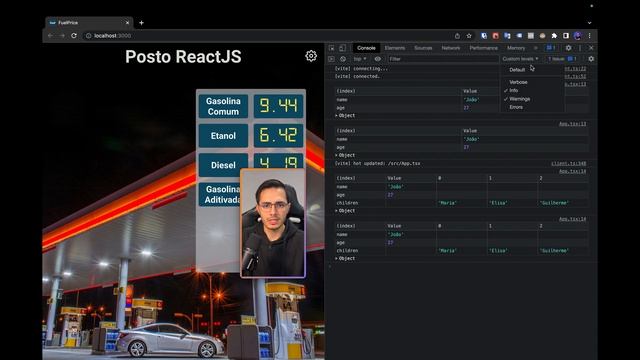Open the tab search chevron in the title bar
The width and height of the screenshot is (640, 360).
(589, 23)
